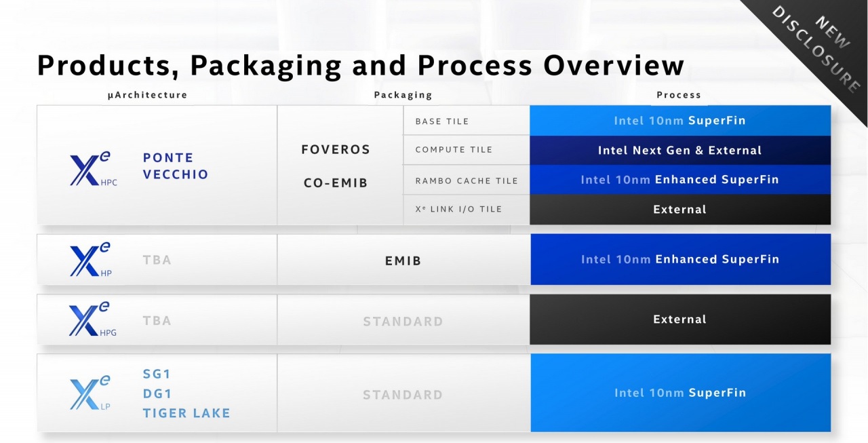868x443 pixels.
Task: Click the Foveros packaging label
Action: (x=336, y=150)
